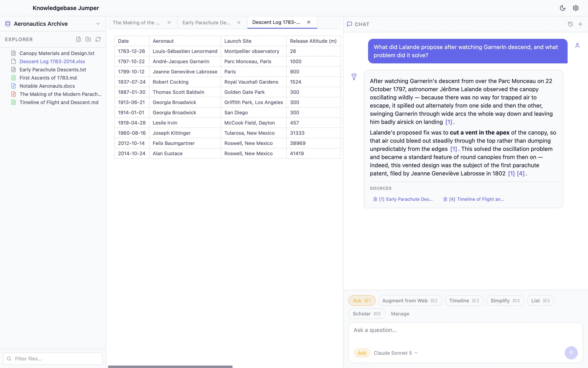The image size is (588, 368).
Task: Select the 41419 altitude cell
Action: tap(313, 153)
